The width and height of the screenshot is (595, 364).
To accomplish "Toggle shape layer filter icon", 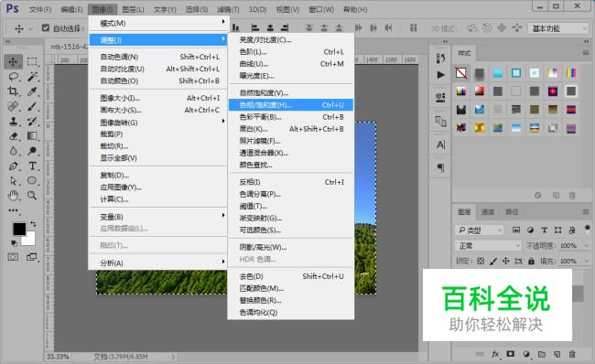I will tap(557, 230).
